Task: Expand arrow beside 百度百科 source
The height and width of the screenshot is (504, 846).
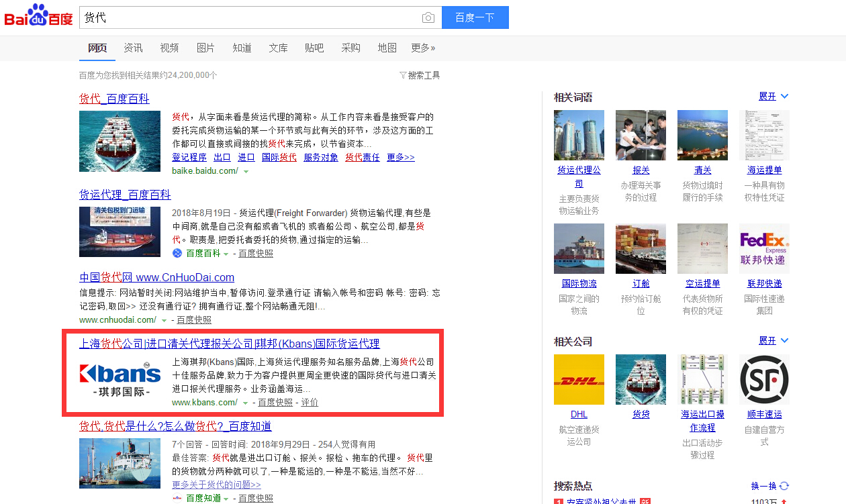Action: coord(226,254)
